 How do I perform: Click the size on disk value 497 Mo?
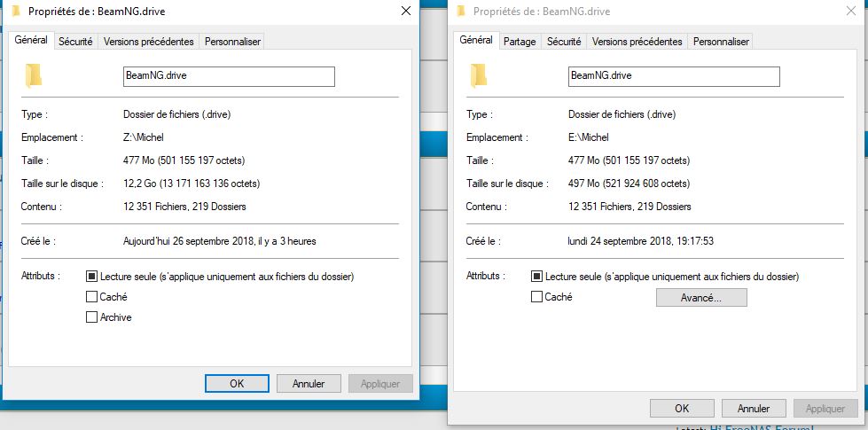pyautogui.click(x=629, y=184)
